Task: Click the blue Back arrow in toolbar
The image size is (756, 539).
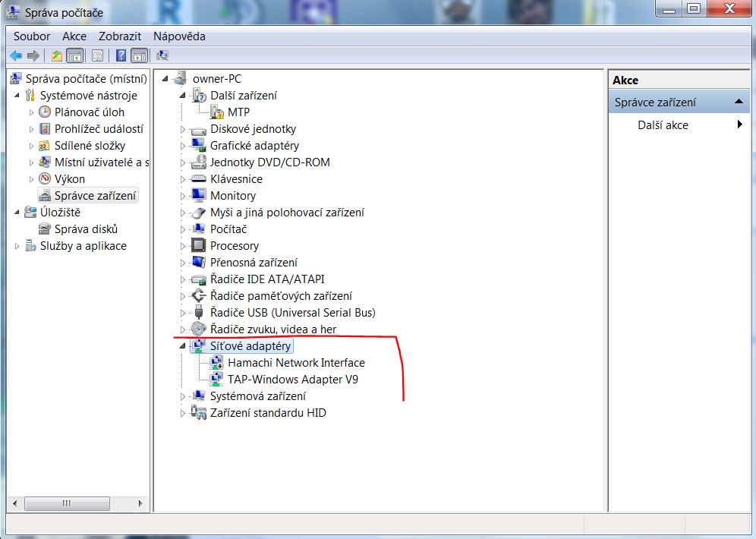Action: [x=16, y=55]
